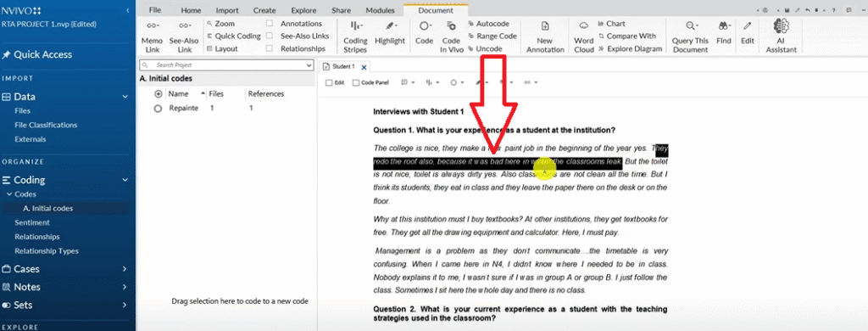Open Query This Document tool
The height and width of the screenshot is (331, 868).
tap(690, 36)
